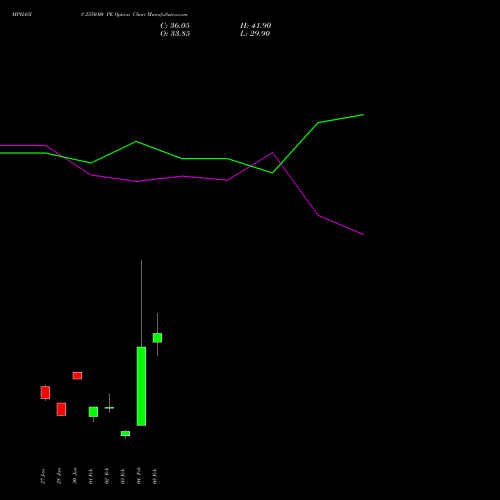The height and width of the screenshot is (500, 500).
Task: Click the close value C: 36.05
Action: pyautogui.click(x=175, y=26)
